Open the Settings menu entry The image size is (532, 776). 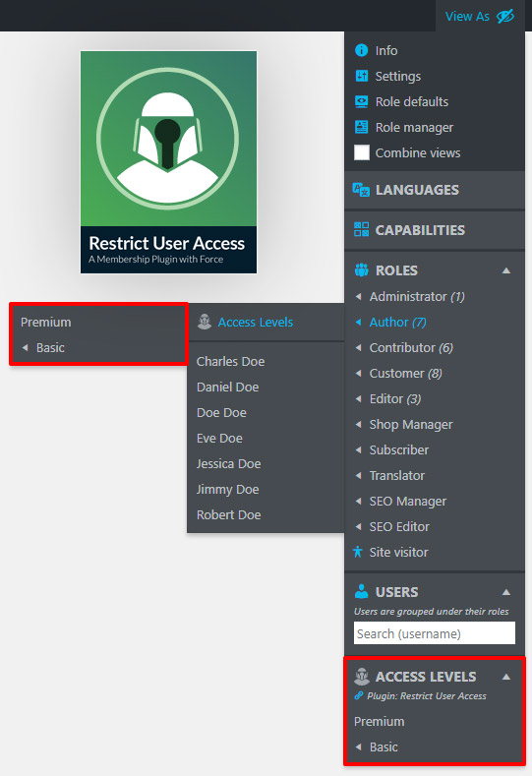tap(398, 76)
